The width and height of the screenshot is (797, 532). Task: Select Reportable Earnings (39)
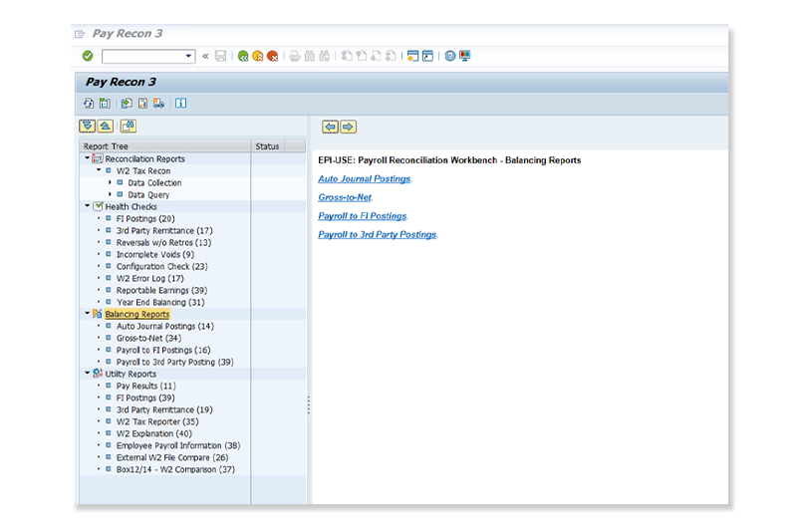[161, 290]
